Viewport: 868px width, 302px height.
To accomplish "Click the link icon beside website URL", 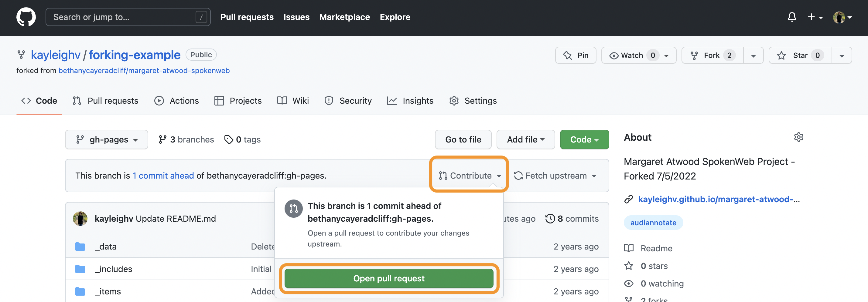I will [x=628, y=200].
